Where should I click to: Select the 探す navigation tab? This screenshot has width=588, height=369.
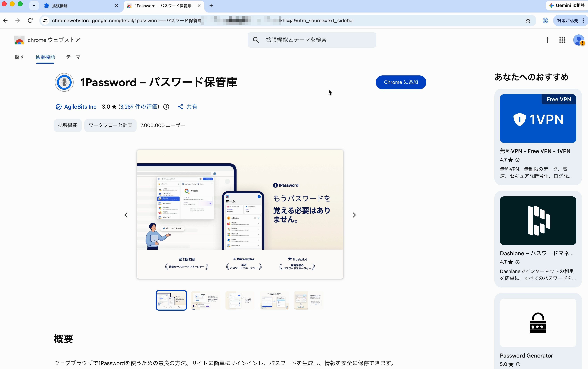click(19, 57)
